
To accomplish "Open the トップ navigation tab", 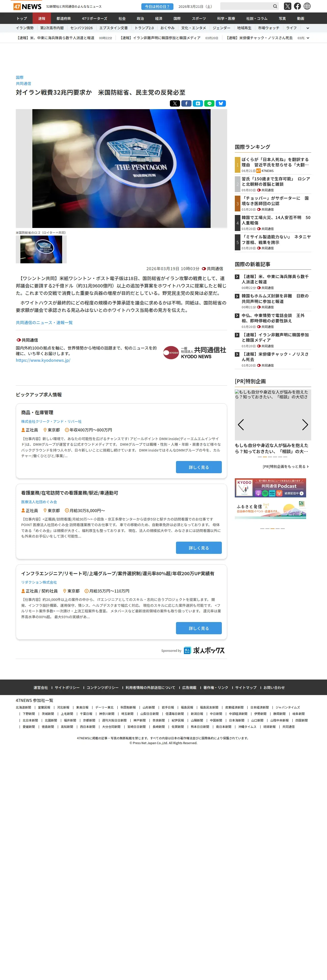I will pos(22,18).
